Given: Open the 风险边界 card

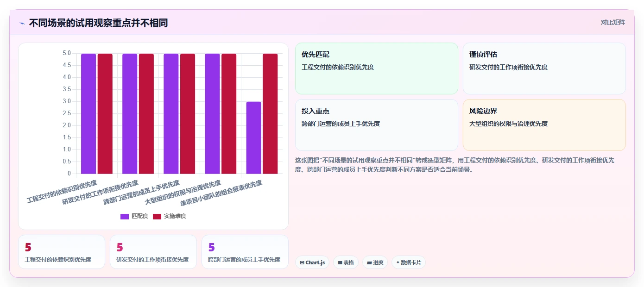Looking at the screenshot, I should [544, 125].
